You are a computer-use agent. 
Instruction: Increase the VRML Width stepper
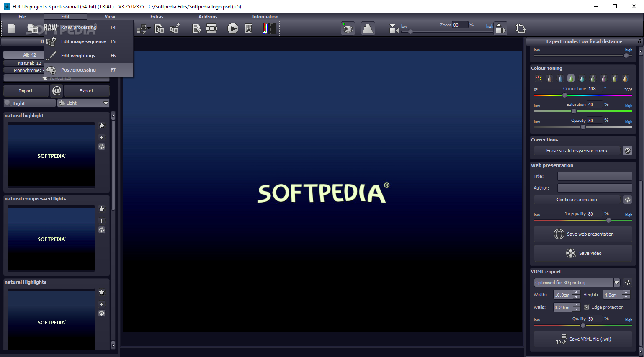tap(577, 293)
